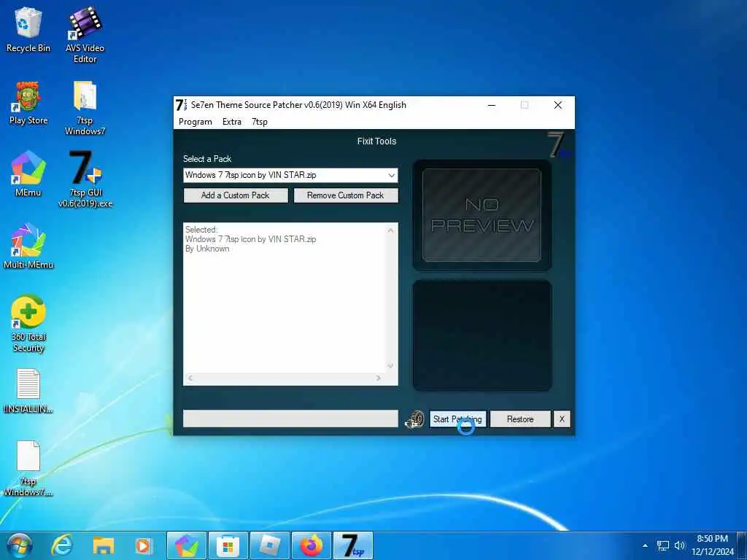Screen dimensions: 747x560
Task: Click the 7tsp icon in the title bar
Action: [x=181, y=105]
